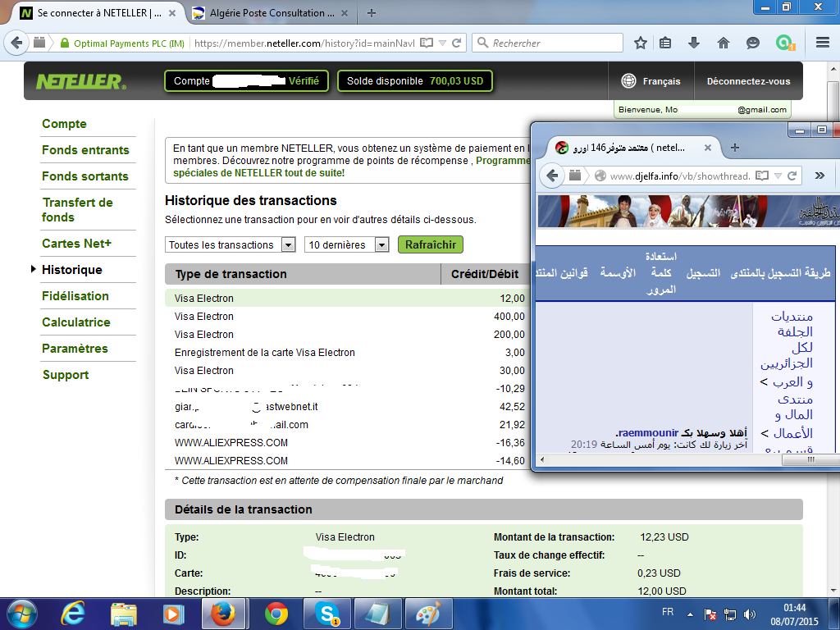Open a new tab with plus button
The width and height of the screenshot is (840, 630).
click(x=372, y=13)
